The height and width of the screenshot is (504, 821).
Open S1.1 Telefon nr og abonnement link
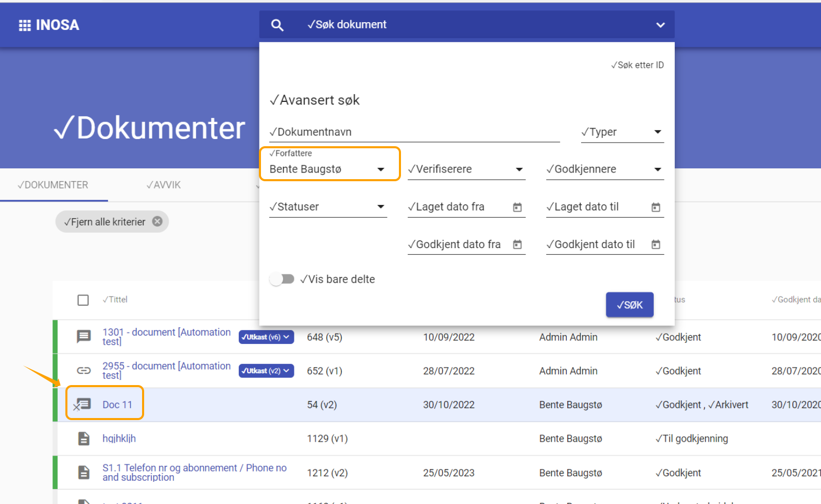point(195,473)
